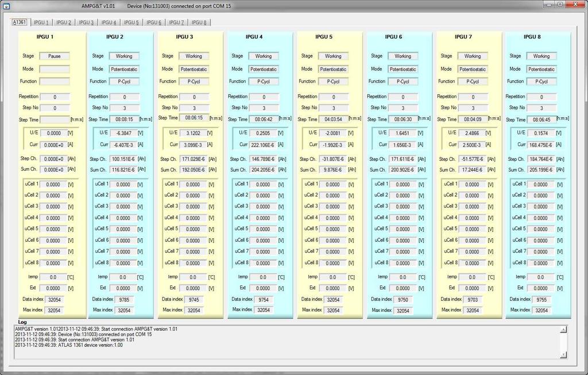Click IPGU 4 current value 222.106E-6
588x375 pixels.
[263, 145]
